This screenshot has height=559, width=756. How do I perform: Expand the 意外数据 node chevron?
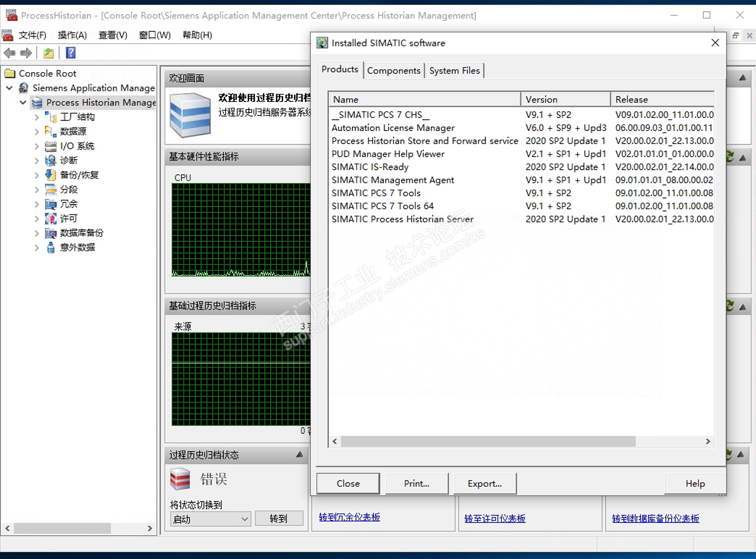pos(37,248)
